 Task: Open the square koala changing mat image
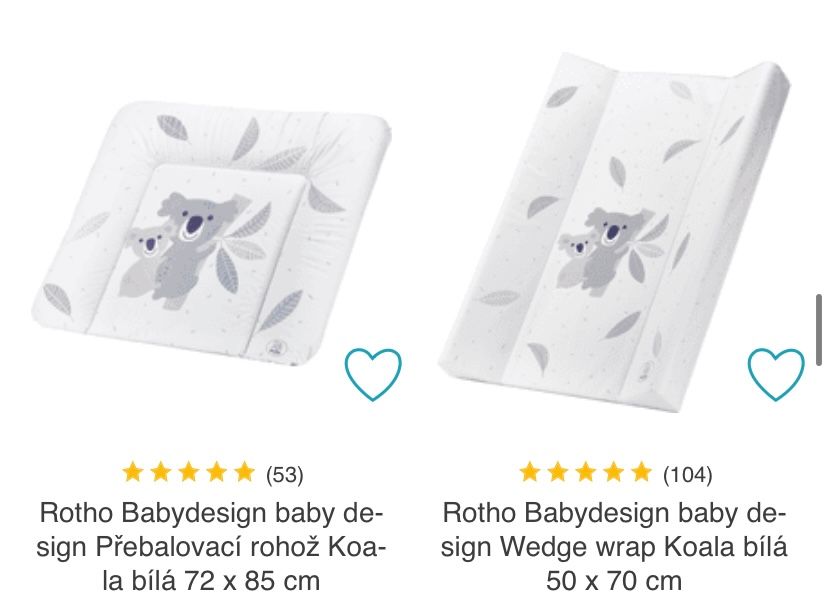click(212, 230)
